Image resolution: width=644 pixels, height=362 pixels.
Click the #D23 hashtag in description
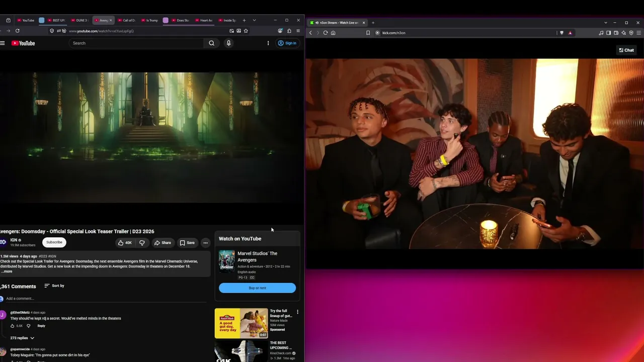[43, 256]
